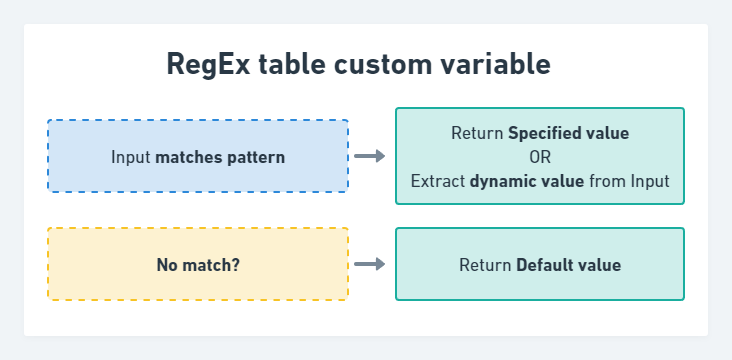The width and height of the screenshot is (732, 360).
Task: Click the bold No match? label
Action: point(198,265)
